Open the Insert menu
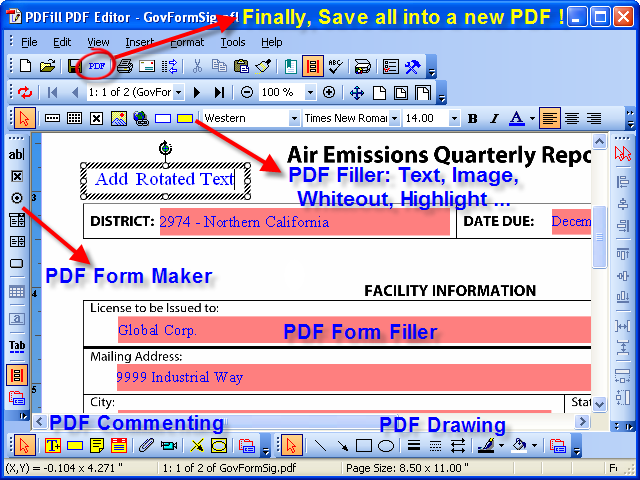This screenshot has width=640, height=480. 139,42
